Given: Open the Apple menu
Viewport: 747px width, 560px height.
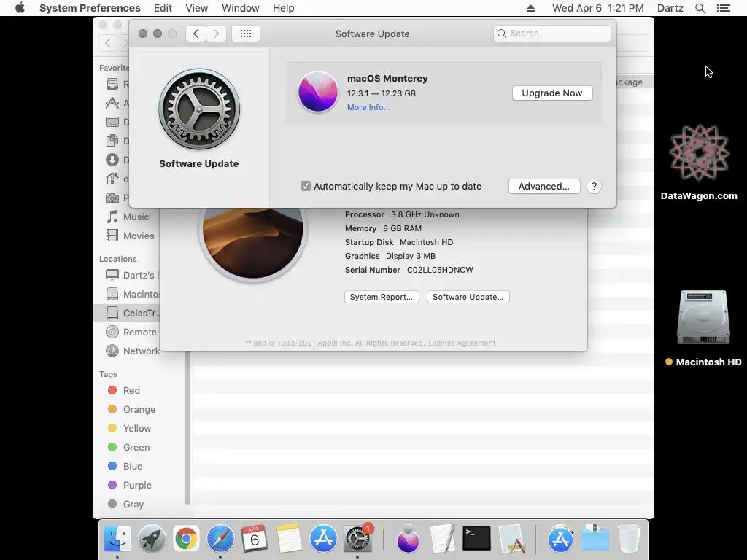Looking at the screenshot, I should click(20, 8).
